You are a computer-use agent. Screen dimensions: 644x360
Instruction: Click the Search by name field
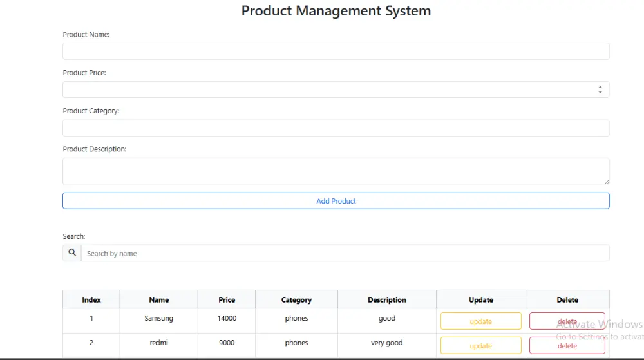(x=345, y=253)
